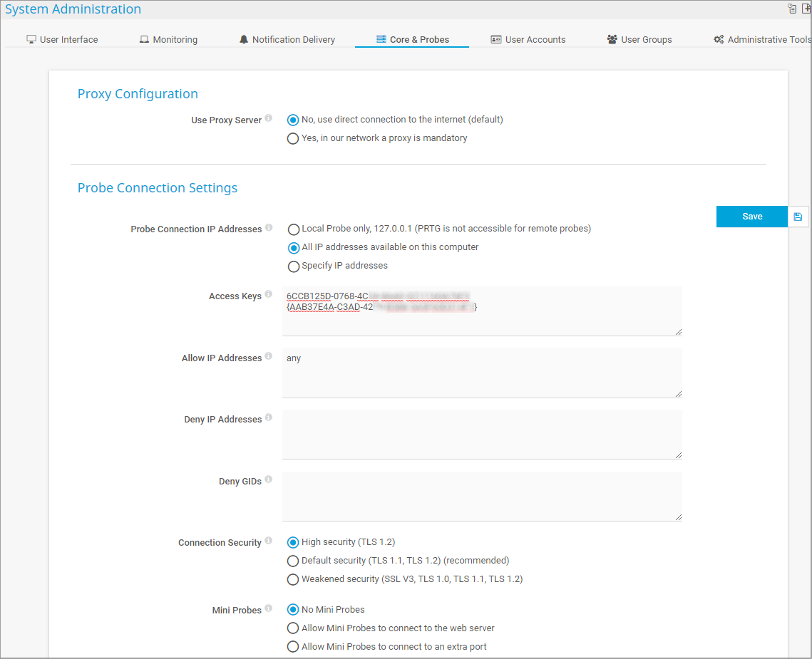Click help icon next to Access Keys
812x659 pixels.
pos(269,294)
